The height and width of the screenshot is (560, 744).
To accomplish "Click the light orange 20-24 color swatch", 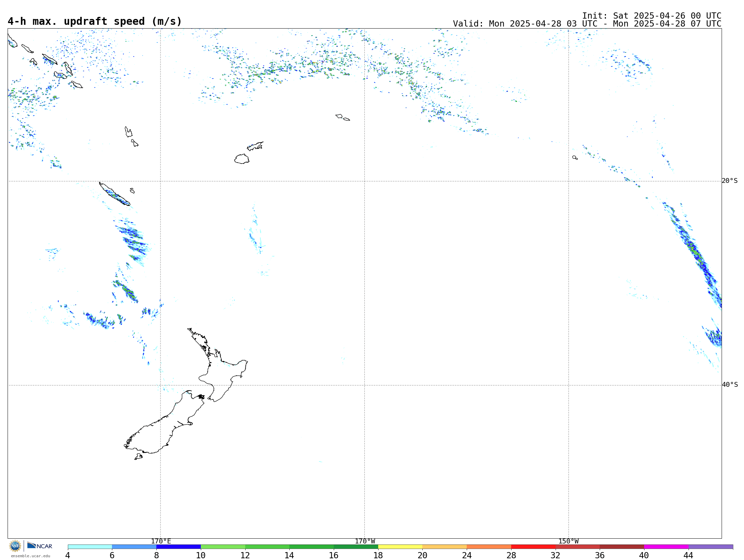I will click(x=445, y=547).
